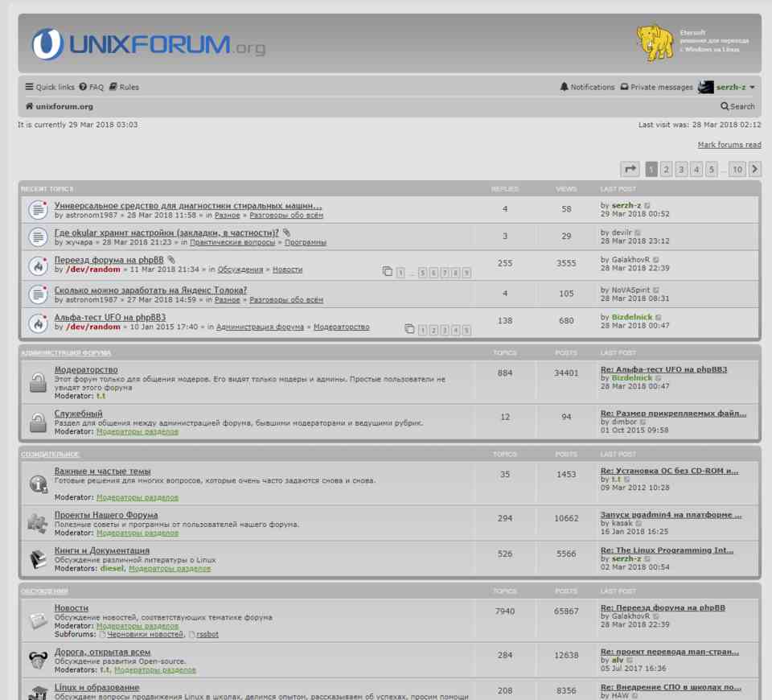772x700 pixels.
Task: Open Проекты Нашего Форума forum
Action: pyautogui.click(x=106, y=515)
